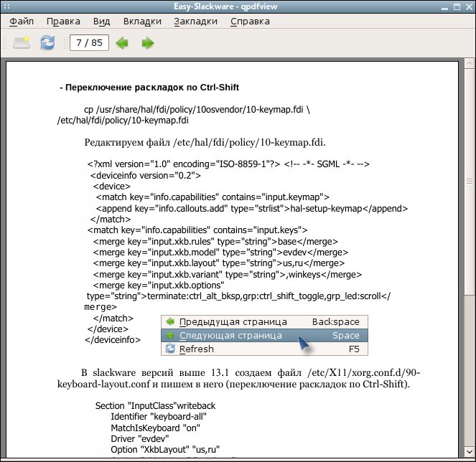Close the qpdfview window

469,6
